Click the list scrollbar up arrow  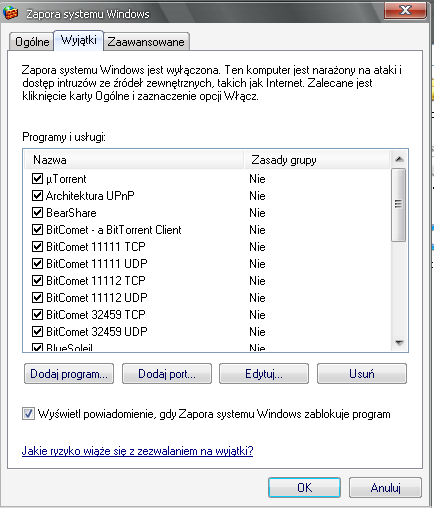399,159
